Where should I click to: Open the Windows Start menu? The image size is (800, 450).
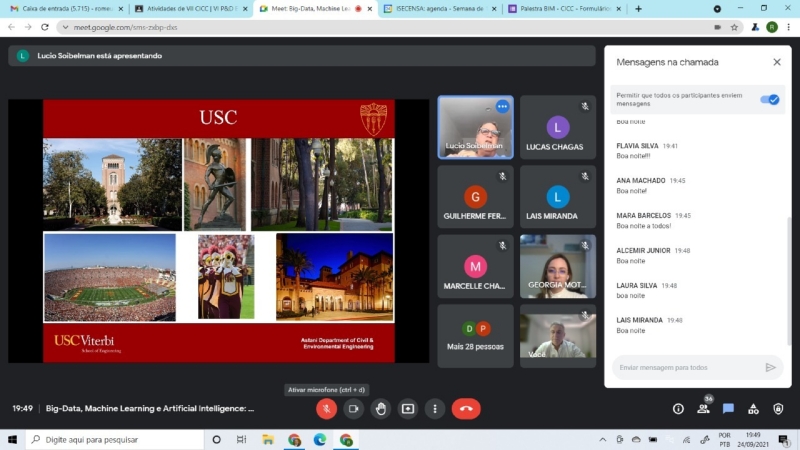tap(12, 439)
